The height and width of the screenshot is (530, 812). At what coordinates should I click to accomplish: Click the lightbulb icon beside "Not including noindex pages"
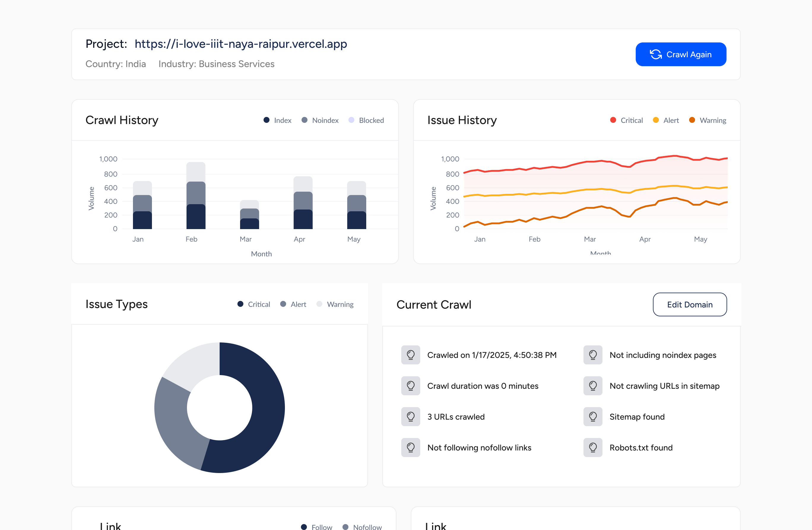[593, 355]
